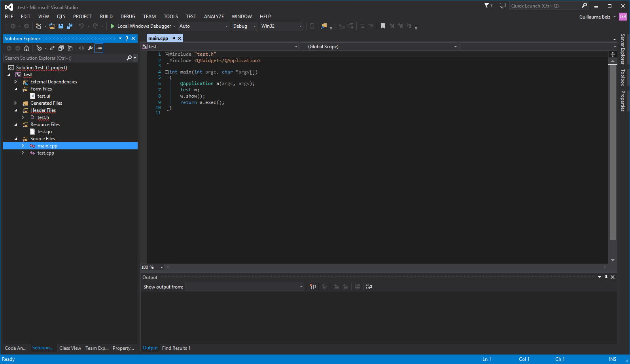Click the Sync with Active Document icon

pyautogui.click(x=52, y=48)
